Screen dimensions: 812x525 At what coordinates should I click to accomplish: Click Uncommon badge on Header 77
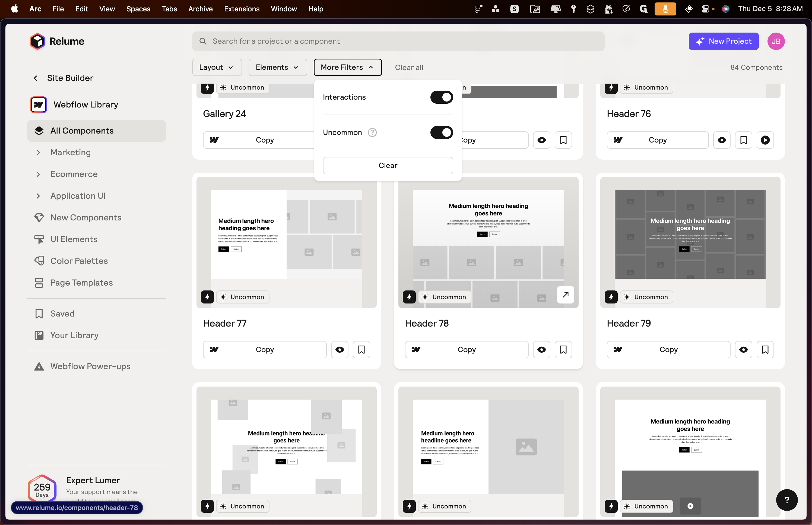(243, 297)
